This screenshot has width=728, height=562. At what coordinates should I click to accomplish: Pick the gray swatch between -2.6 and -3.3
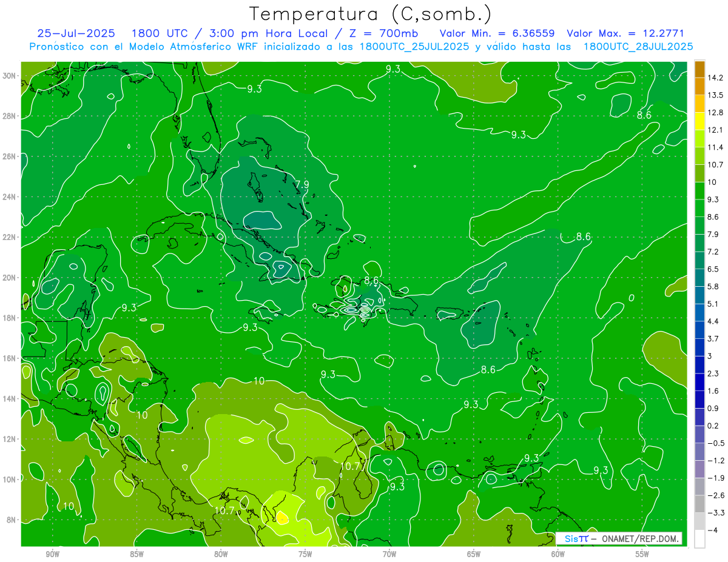(x=699, y=504)
